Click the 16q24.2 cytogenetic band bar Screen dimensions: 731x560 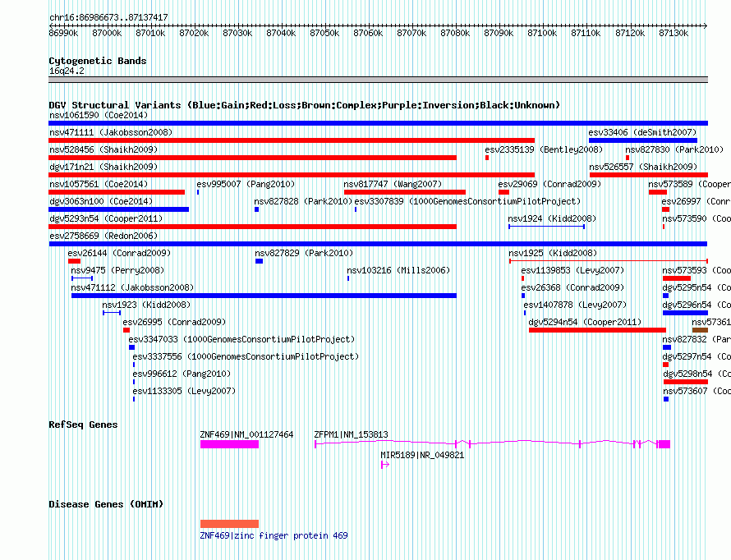tap(378, 80)
